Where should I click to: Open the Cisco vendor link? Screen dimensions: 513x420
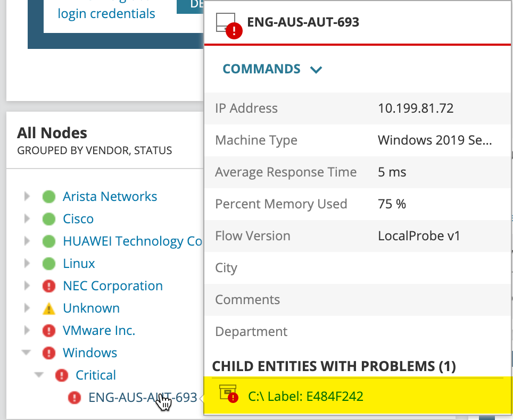78,219
